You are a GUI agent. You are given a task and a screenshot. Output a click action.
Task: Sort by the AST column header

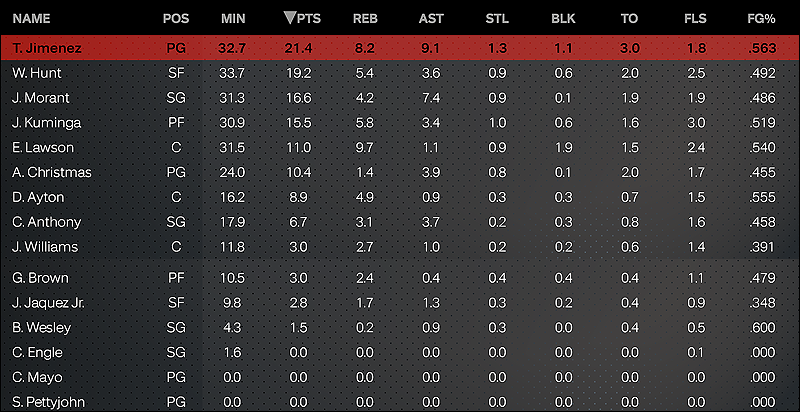pos(431,19)
